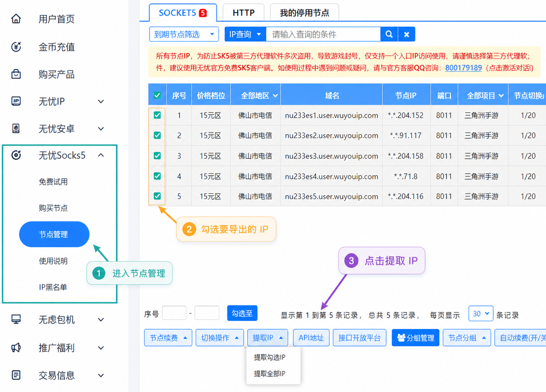Click the 接口开放平台 button

pos(360,338)
